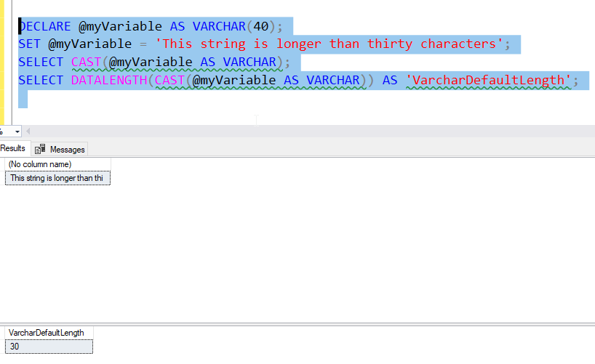595x364 pixels.
Task: Click the DECLARE keyword in the editor
Action: 45,27
